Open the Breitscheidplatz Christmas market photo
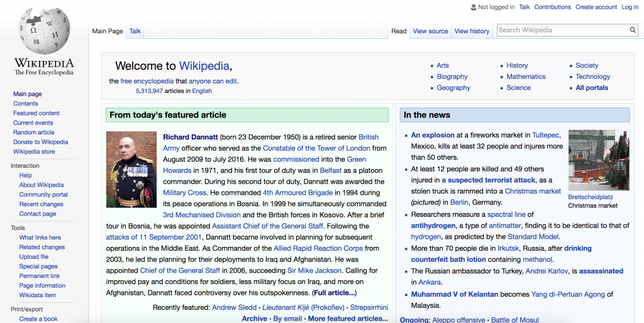 (x=599, y=160)
